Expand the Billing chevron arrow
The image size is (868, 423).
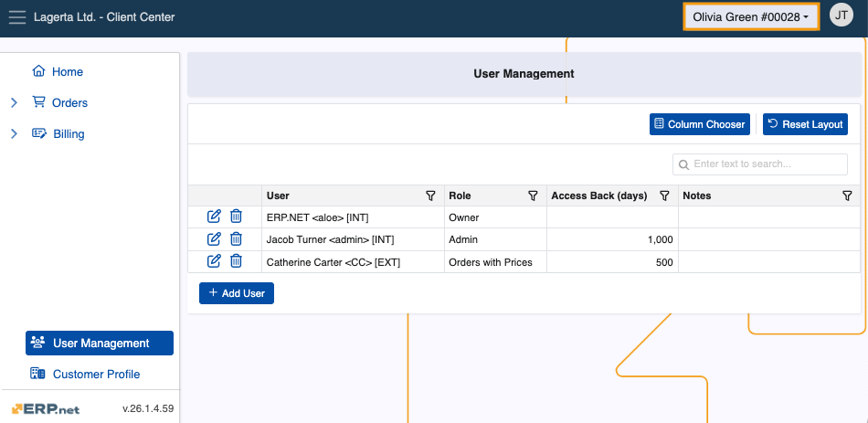(15, 134)
